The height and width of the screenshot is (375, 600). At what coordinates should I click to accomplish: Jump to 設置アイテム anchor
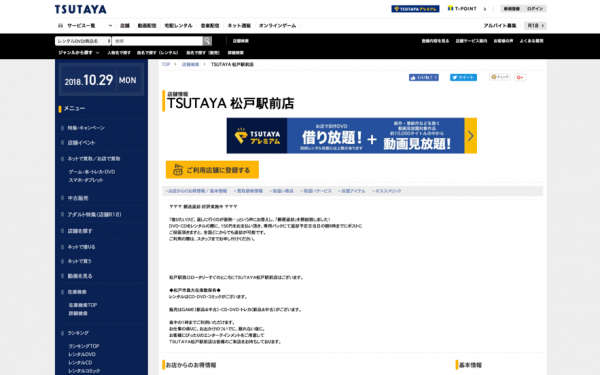(x=352, y=191)
